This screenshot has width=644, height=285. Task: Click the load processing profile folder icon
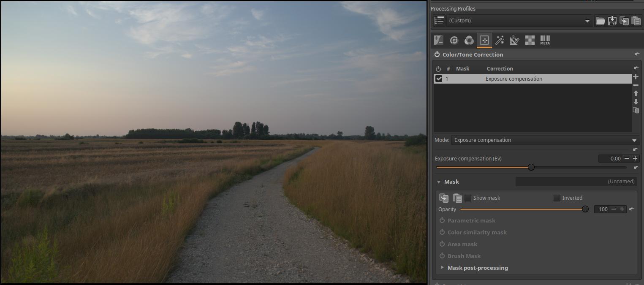click(x=600, y=21)
